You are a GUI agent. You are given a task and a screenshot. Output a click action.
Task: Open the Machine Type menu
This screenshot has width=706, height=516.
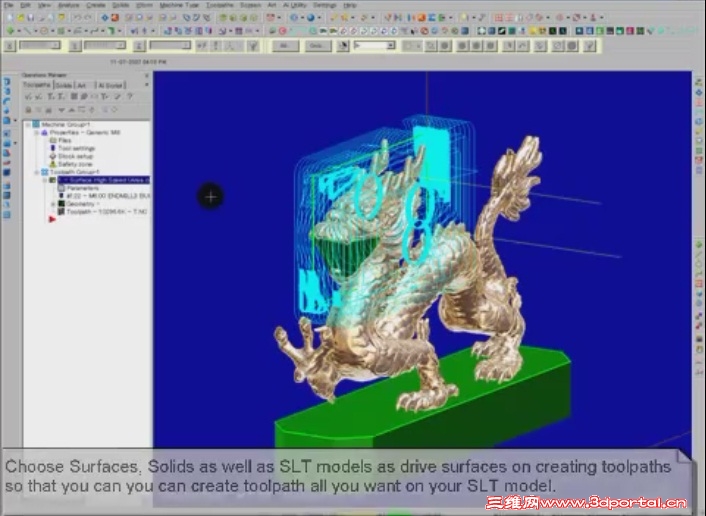pyautogui.click(x=179, y=5)
